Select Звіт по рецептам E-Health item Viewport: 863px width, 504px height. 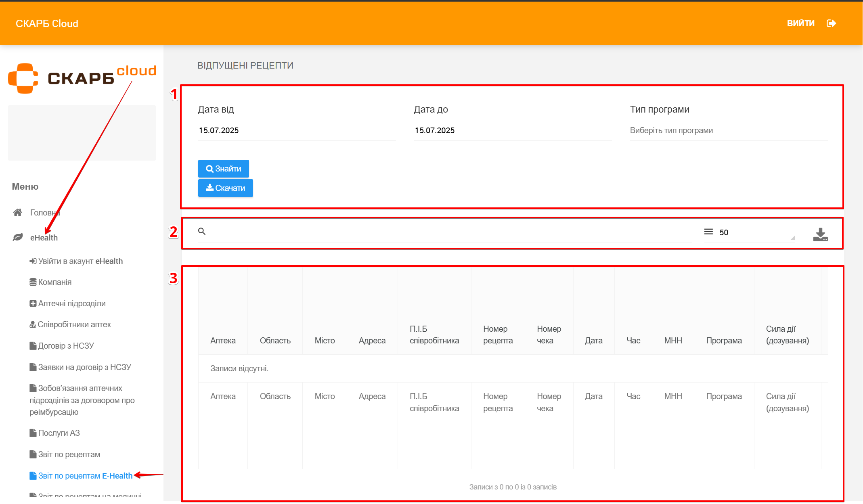(81, 476)
